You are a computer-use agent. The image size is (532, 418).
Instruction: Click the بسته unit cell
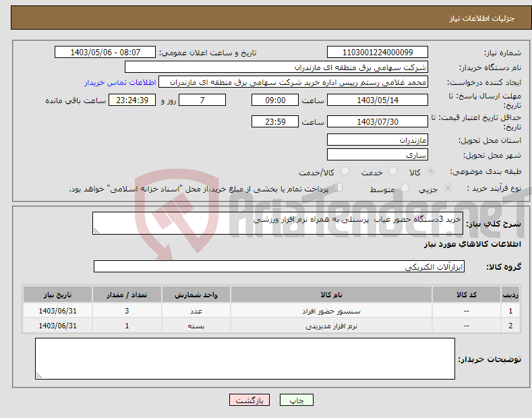196,326
